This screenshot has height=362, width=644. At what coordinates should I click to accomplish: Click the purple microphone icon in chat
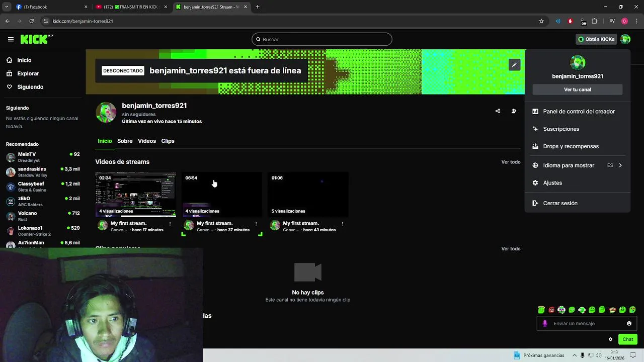pos(545,323)
